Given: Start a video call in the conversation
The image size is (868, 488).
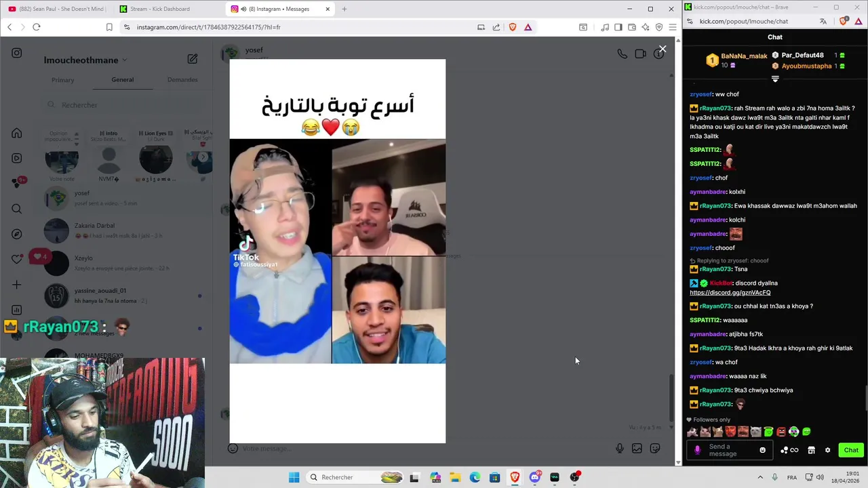Looking at the screenshot, I should point(640,54).
